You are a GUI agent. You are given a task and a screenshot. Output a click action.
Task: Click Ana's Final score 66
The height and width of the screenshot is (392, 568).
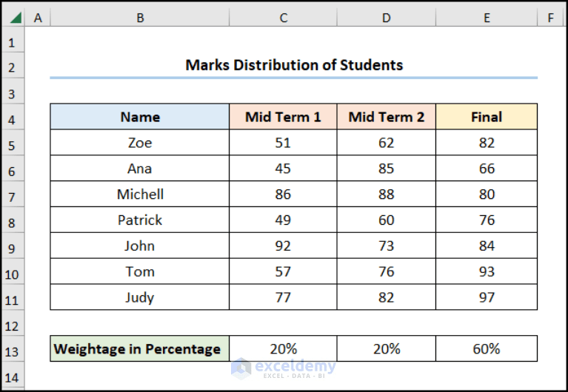pos(487,169)
